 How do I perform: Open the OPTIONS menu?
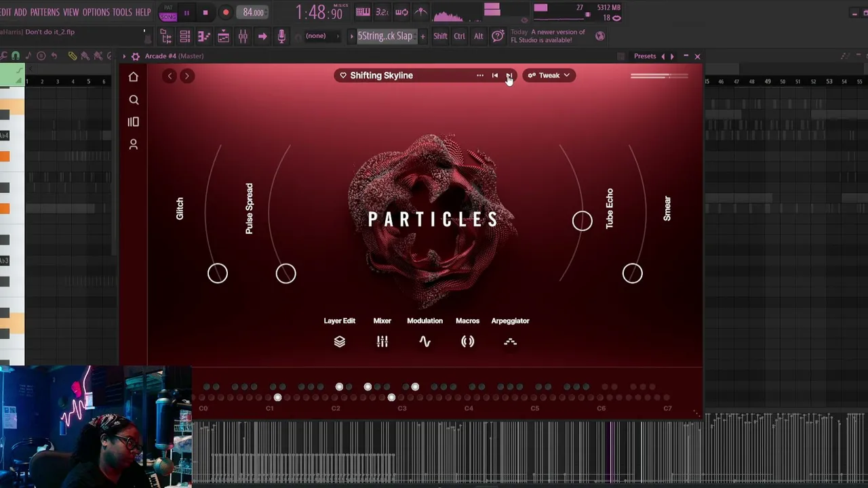(96, 12)
